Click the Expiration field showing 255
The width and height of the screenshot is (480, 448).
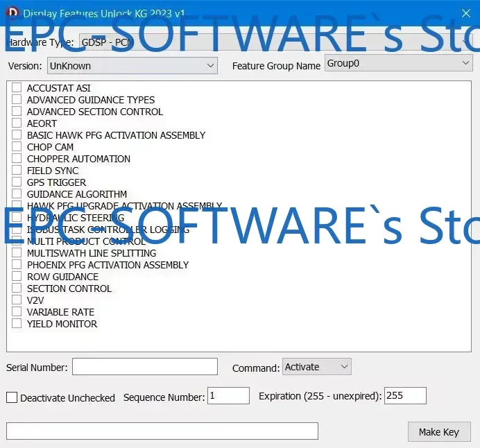405,396
